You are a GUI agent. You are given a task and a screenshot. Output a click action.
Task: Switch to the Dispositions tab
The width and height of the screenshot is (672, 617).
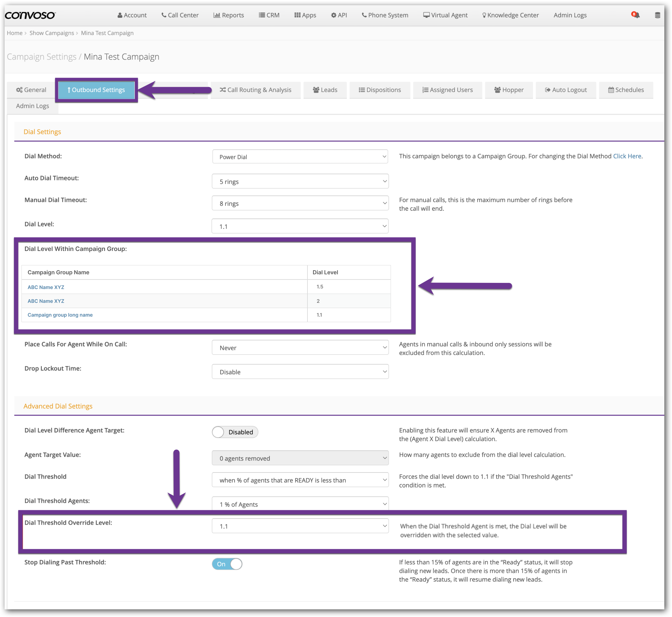[x=380, y=90]
